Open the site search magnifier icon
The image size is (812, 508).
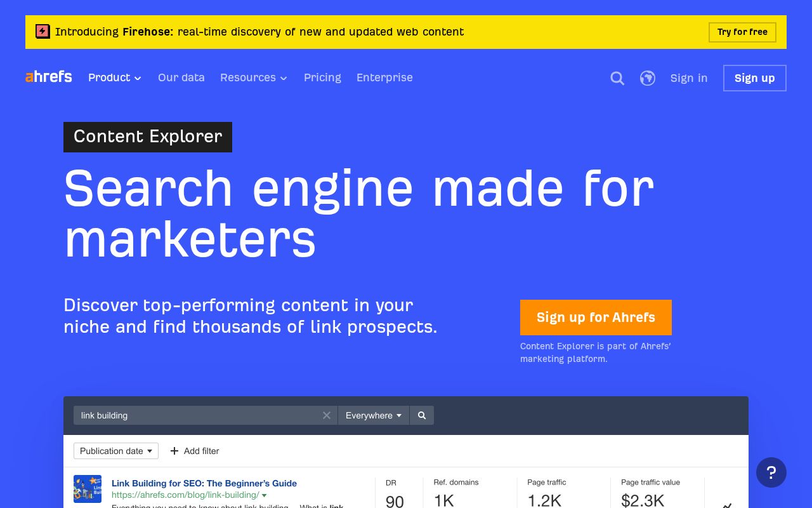coord(617,78)
